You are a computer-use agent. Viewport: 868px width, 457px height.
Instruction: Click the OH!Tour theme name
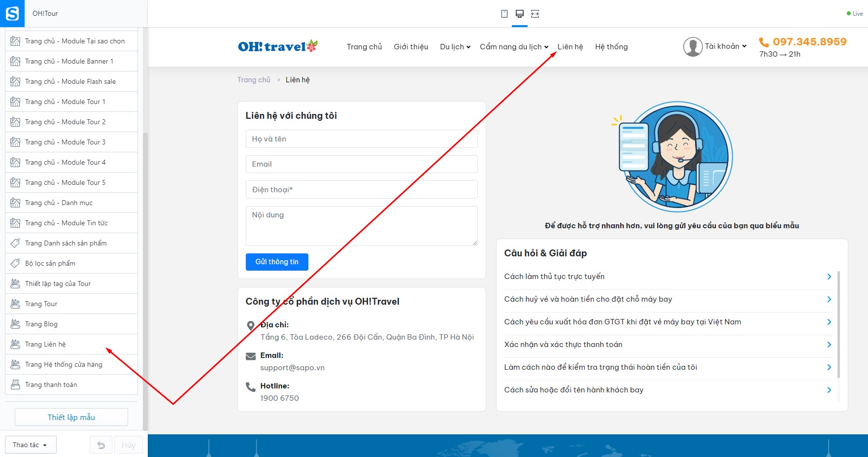click(45, 13)
